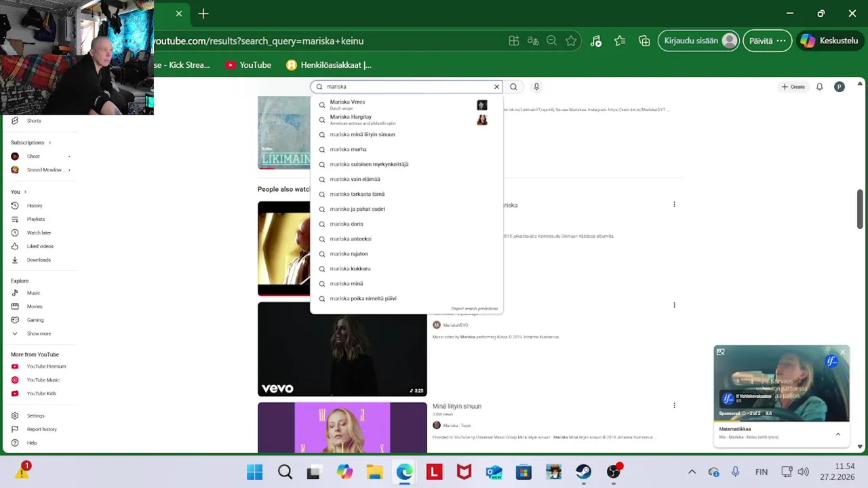Open Downloads in the sidebar
The image size is (868, 488).
[x=39, y=260]
